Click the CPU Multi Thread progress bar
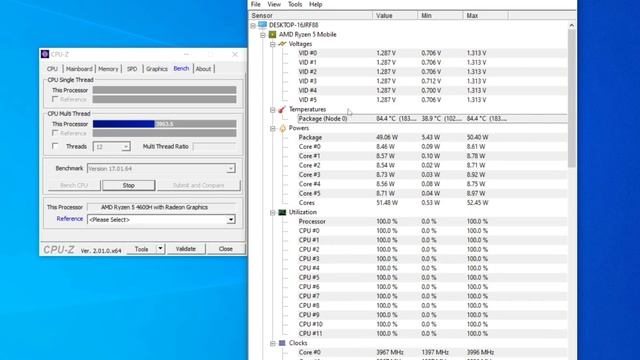 click(164, 124)
